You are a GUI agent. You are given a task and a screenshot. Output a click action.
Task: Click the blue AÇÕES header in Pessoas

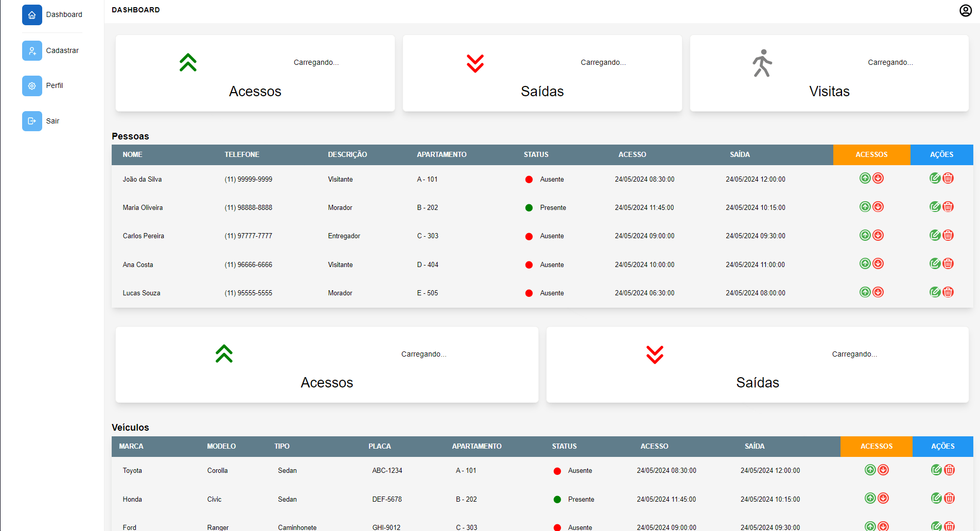942,155
